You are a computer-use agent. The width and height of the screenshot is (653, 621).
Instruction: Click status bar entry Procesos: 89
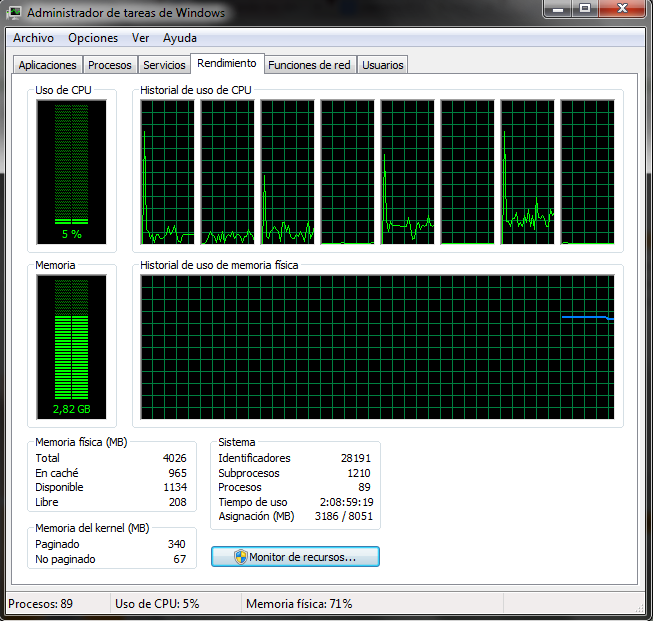coord(40,604)
